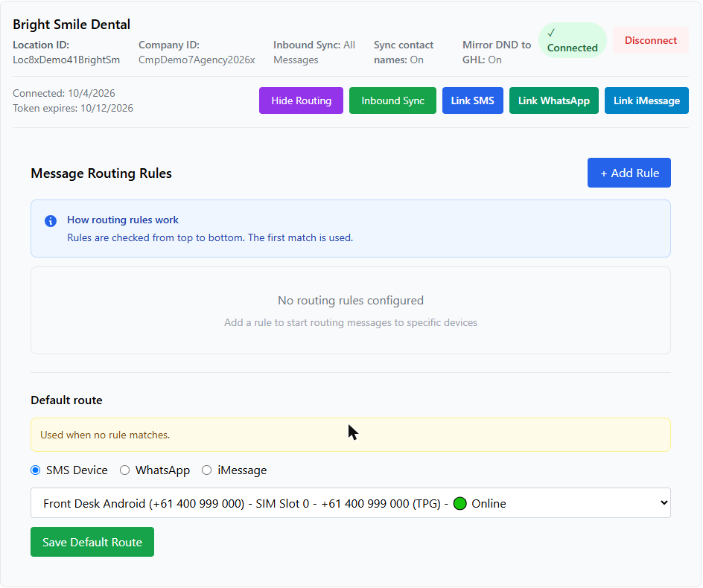Click the checkmark in Connected badge
This screenshot has height=588, width=703.
pos(551,33)
